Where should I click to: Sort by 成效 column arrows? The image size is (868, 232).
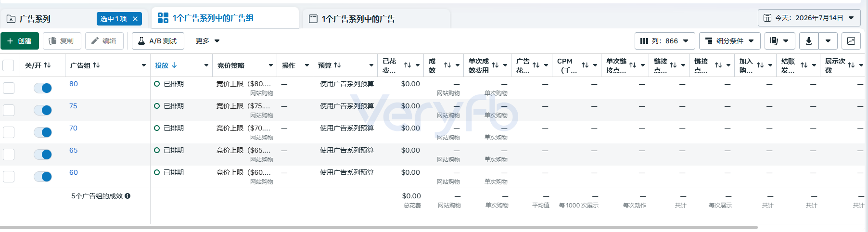447,65
